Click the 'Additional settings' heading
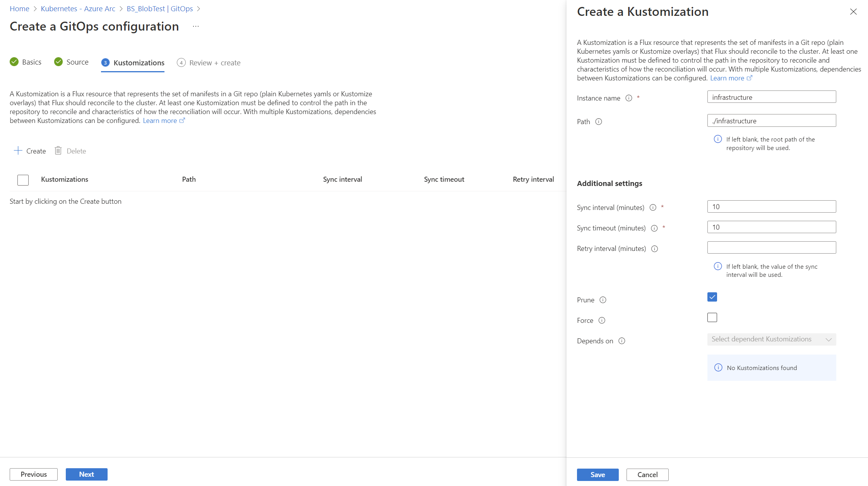Viewport: 868px width, 486px height. coord(609,184)
